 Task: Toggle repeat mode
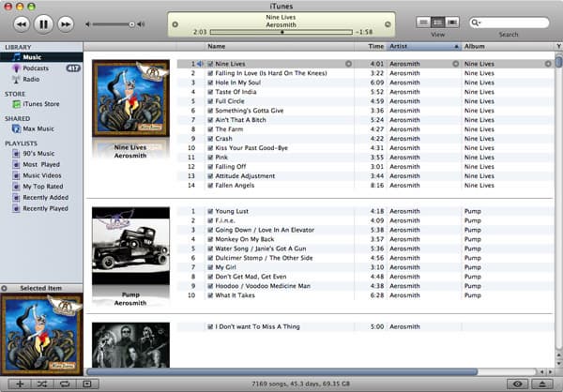[65, 384]
